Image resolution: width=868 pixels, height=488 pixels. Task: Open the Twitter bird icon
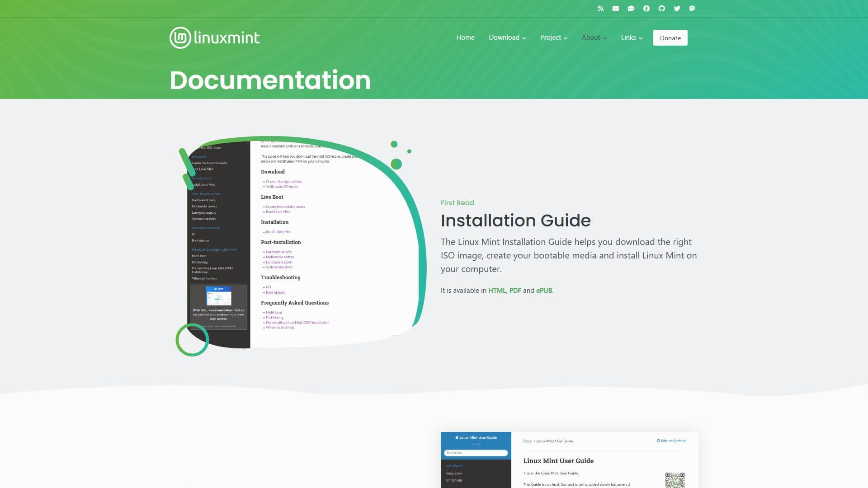point(677,9)
